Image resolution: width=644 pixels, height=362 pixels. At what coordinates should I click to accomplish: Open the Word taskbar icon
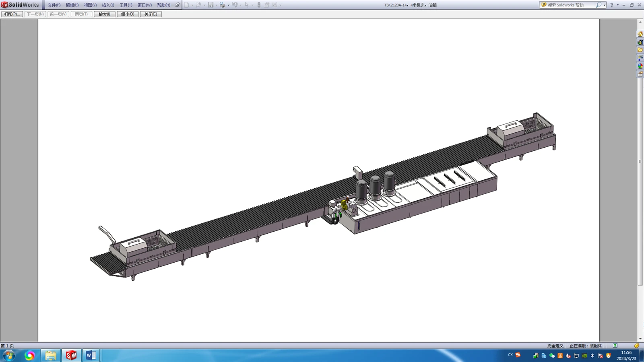point(91,356)
